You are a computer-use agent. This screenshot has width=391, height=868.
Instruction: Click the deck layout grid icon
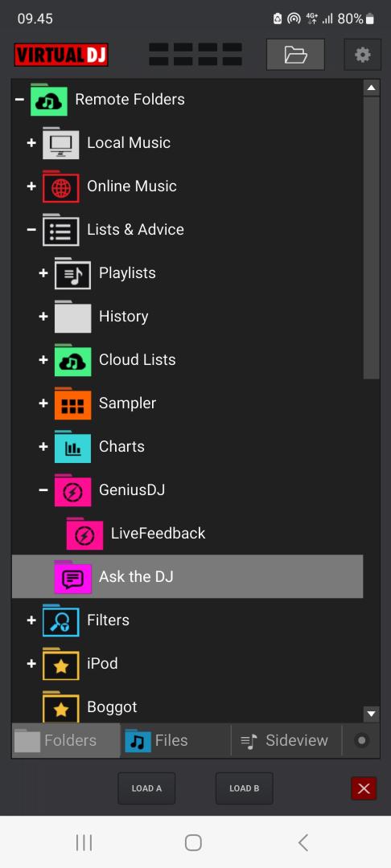point(195,55)
